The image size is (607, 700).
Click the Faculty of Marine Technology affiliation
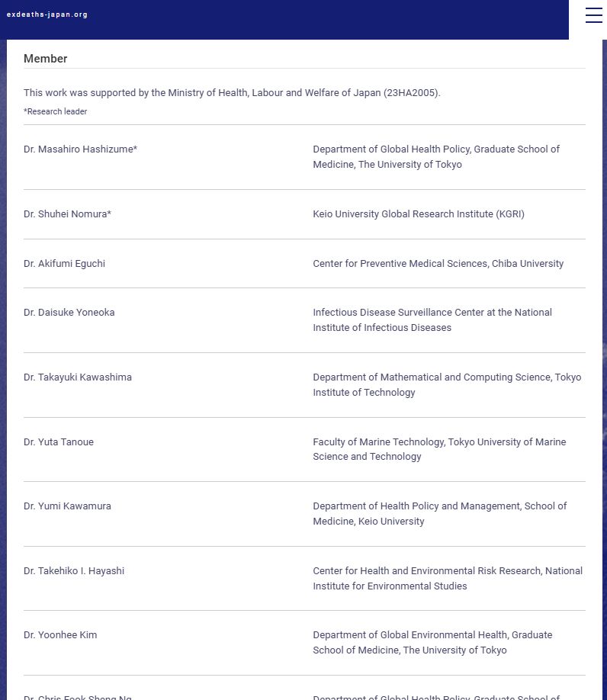coord(439,449)
